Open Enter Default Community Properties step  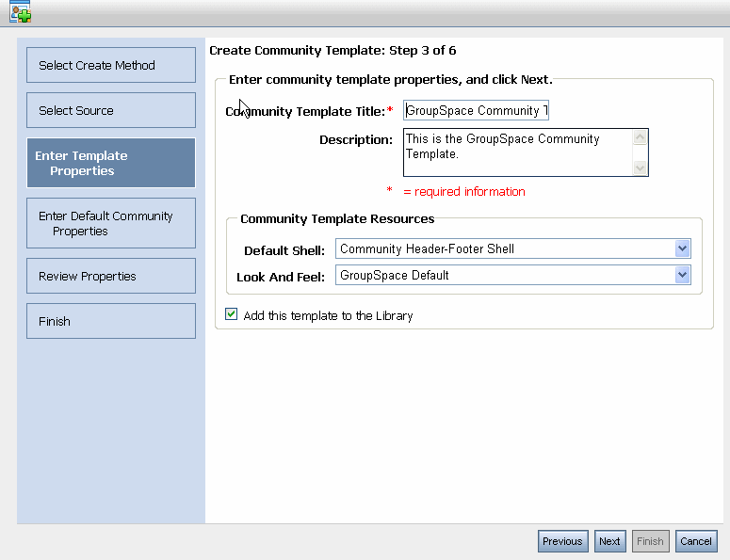click(x=111, y=223)
